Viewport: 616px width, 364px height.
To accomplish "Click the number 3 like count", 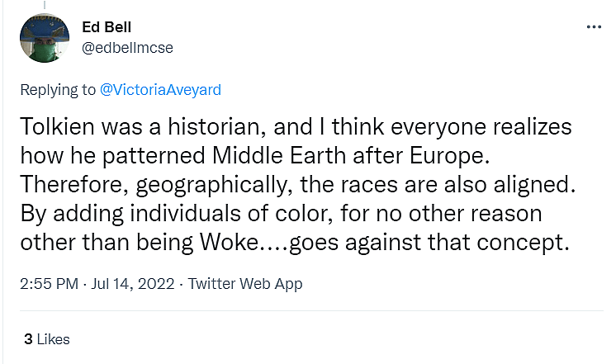I will click(x=28, y=339).
